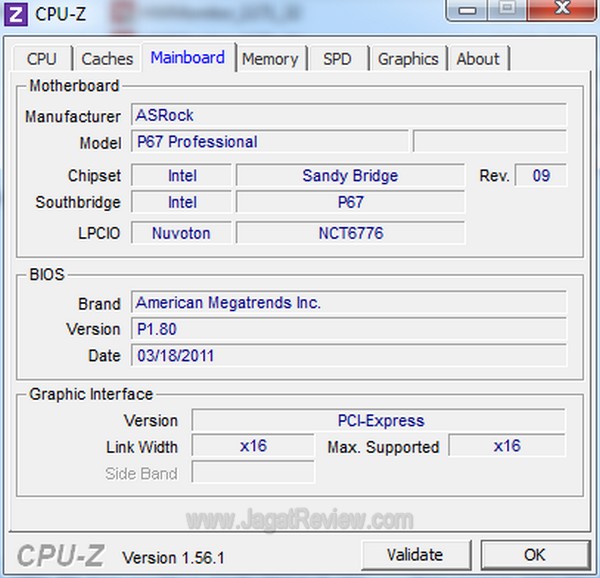600x578 pixels.
Task: Click the Version 1.56.1 text
Action: (x=173, y=557)
